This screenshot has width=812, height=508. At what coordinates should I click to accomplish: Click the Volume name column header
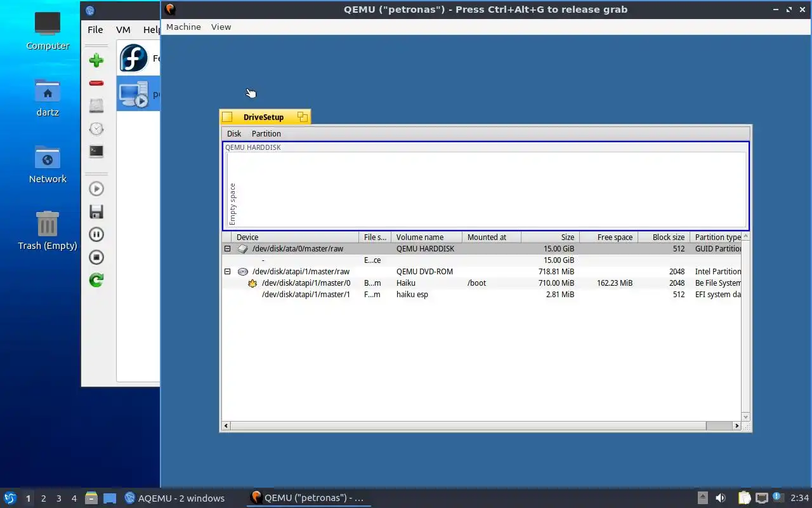427,237
